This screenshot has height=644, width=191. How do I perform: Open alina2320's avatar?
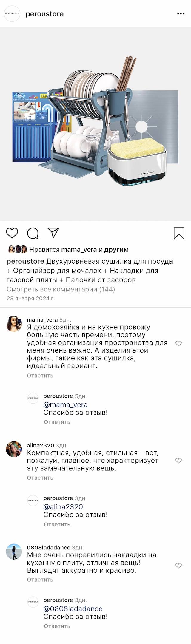point(14,449)
